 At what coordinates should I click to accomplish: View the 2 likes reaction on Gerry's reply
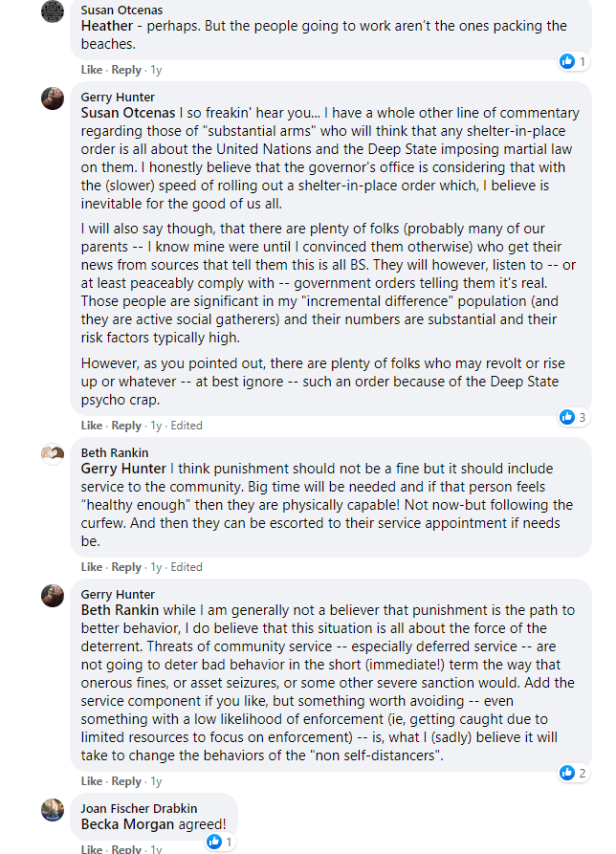click(573, 773)
